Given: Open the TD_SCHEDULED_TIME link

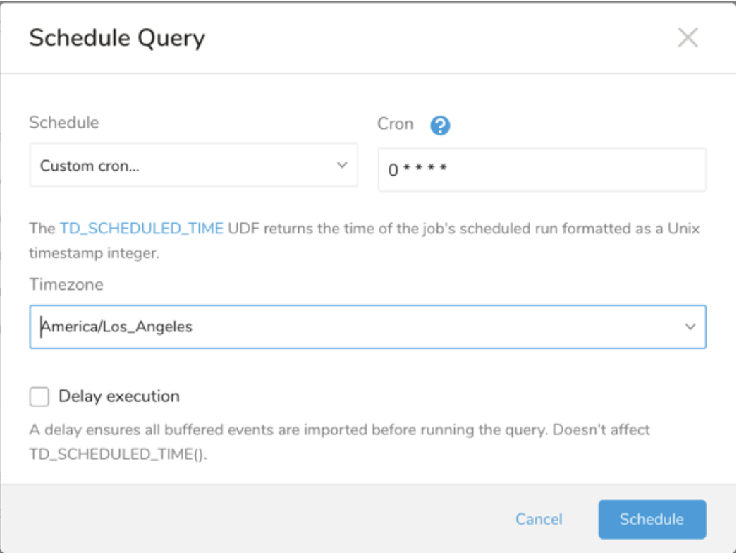Looking at the screenshot, I should pos(141,229).
